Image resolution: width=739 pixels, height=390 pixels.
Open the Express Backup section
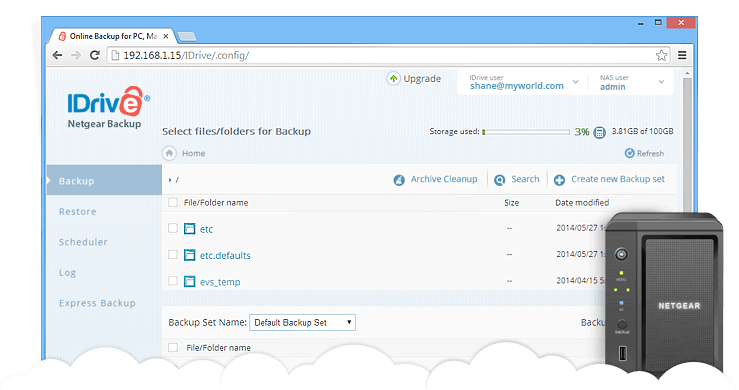[x=97, y=303]
